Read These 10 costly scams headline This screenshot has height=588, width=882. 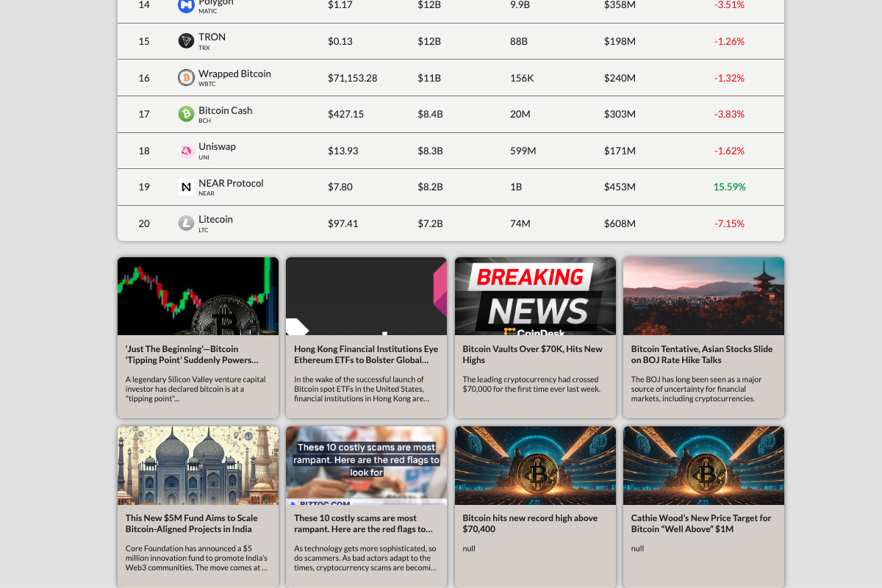click(364, 523)
